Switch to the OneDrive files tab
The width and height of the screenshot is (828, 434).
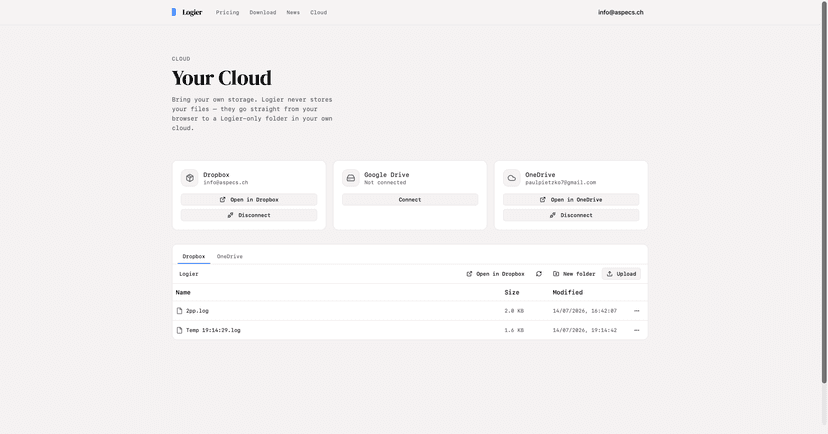pyautogui.click(x=230, y=257)
